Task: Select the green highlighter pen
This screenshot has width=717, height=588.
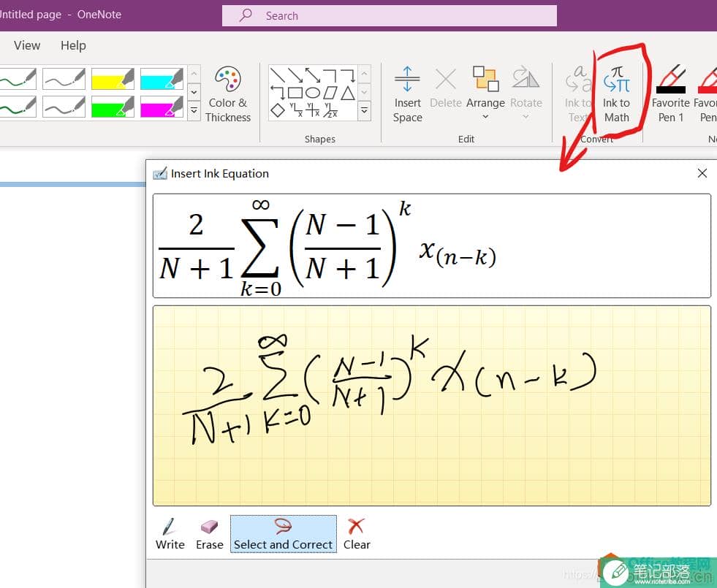Action: point(113,106)
